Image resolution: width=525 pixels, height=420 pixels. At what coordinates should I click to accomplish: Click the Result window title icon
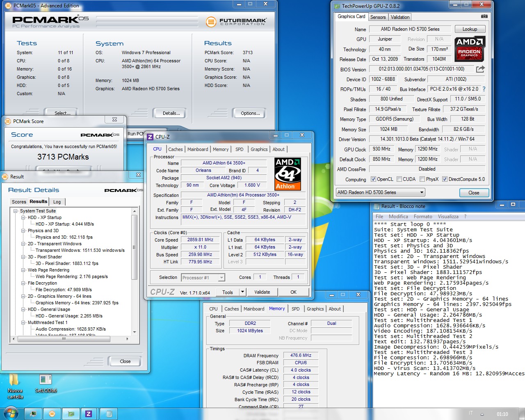pos(5,176)
